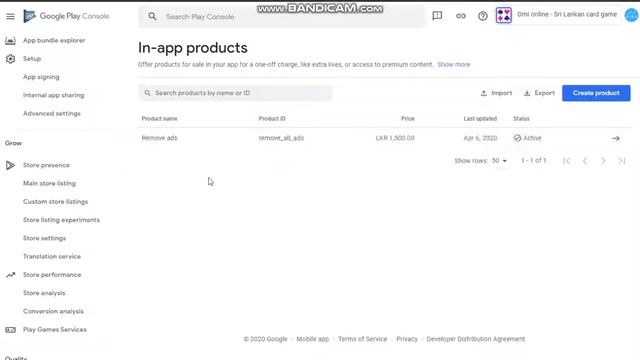Image resolution: width=640 pixels, height=360 pixels.
Task: Click the Google Play Console logo
Action: click(x=66, y=16)
